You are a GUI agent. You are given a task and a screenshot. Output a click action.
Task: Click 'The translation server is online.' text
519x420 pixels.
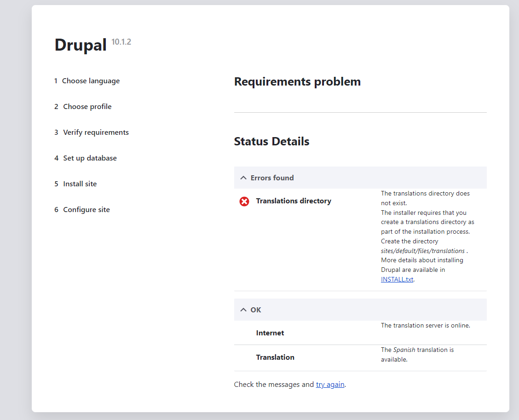(425, 325)
